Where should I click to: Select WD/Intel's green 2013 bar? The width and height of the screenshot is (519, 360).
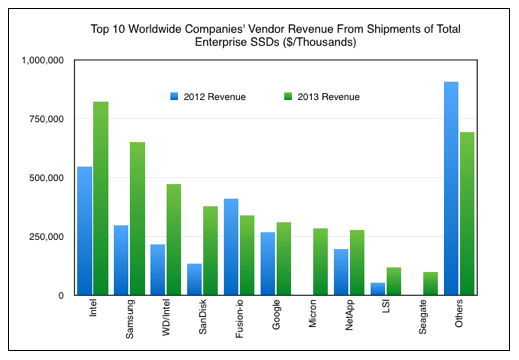tap(174, 239)
